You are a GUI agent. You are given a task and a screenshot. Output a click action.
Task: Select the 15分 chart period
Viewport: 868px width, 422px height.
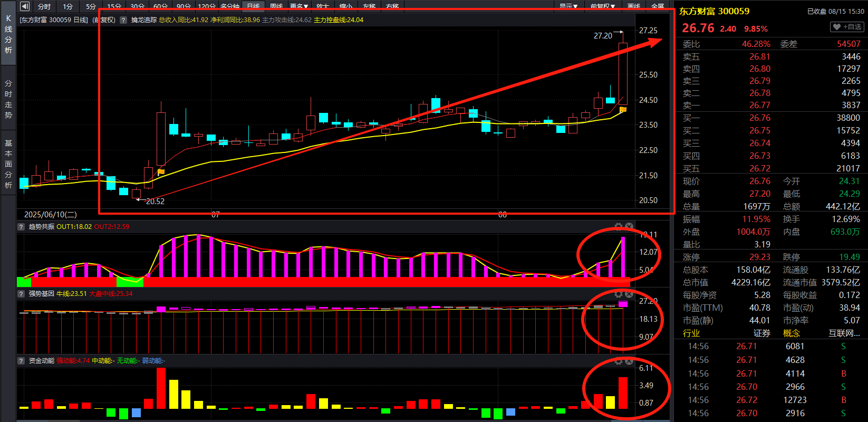pyautogui.click(x=114, y=6)
